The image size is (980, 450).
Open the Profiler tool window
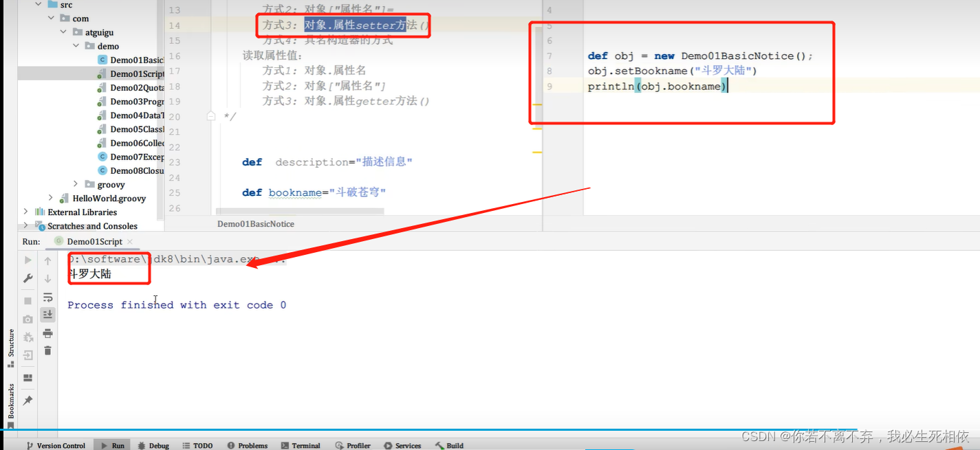352,445
